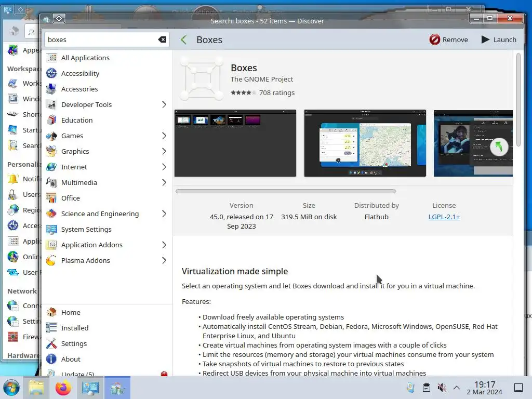532x399 pixels.
Task: Clear the search field text
Action: 163,39
